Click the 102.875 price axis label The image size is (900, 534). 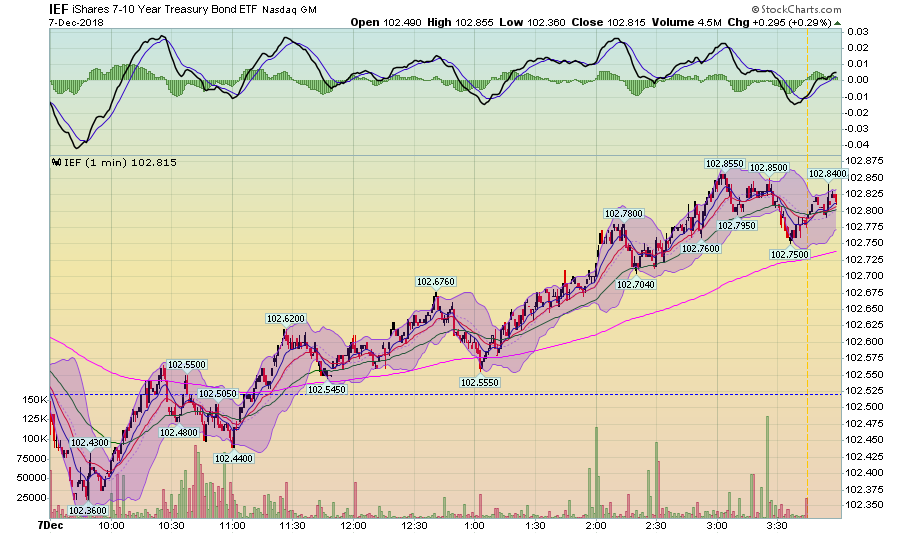[x=864, y=161]
